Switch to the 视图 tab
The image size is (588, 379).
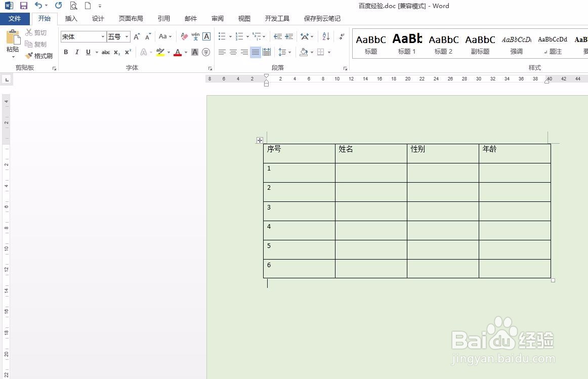(x=244, y=18)
